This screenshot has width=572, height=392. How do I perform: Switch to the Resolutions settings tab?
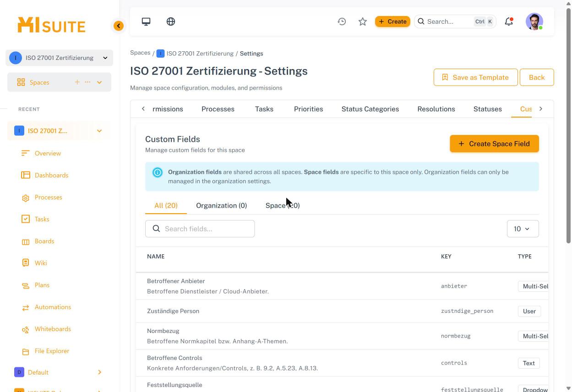click(436, 109)
